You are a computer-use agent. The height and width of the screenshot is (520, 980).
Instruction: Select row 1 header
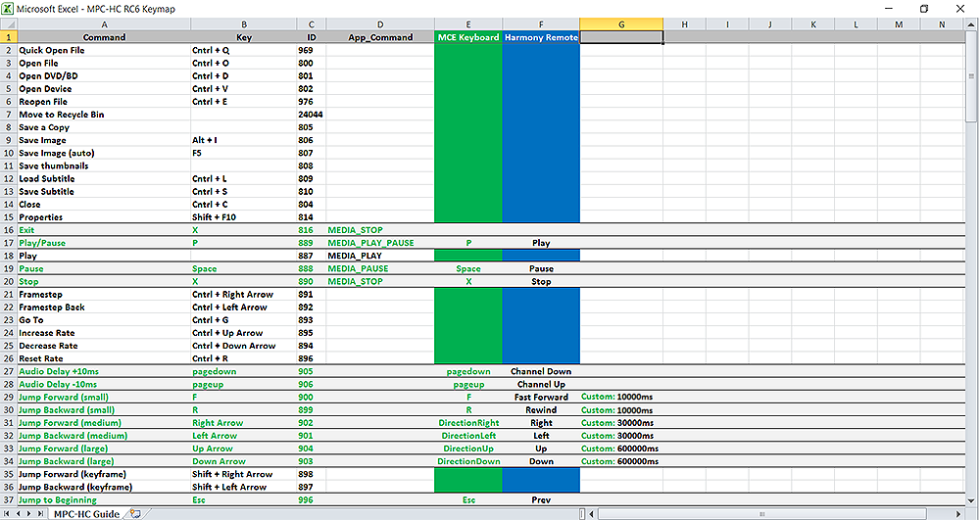tap(8, 37)
